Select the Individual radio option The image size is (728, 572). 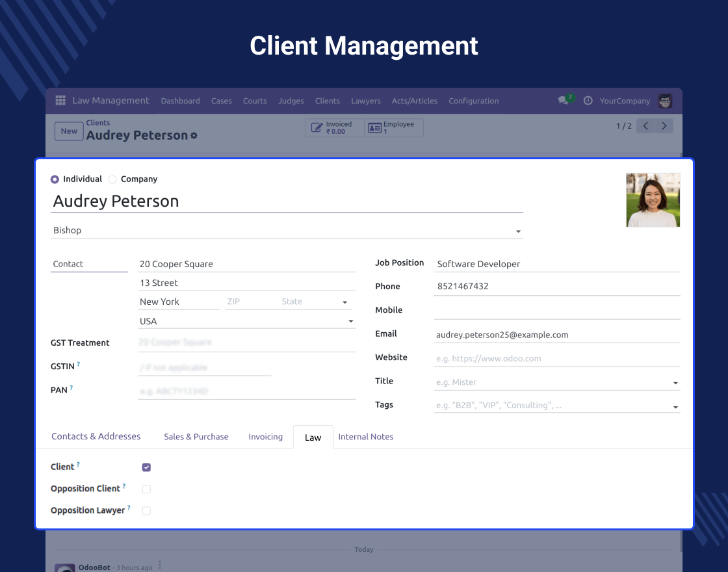(55, 179)
